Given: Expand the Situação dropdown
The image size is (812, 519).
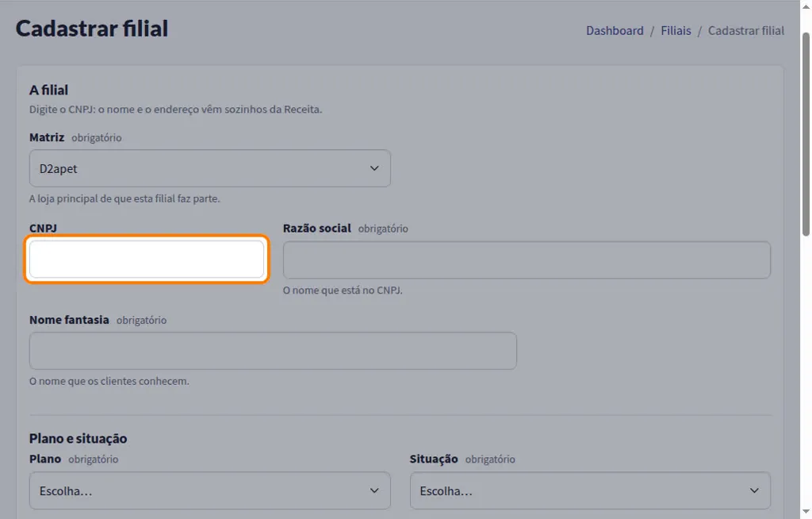Looking at the screenshot, I should (590, 490).
